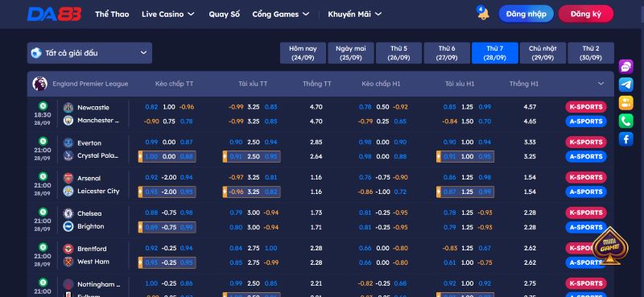Expand the Tất cả giải đấu dropdown

point(89,53)
